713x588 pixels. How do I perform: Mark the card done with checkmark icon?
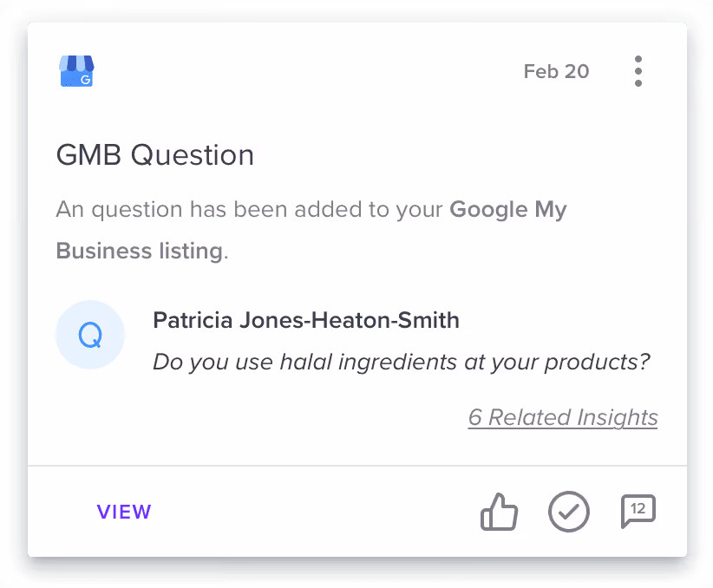[x=568, y=512]
